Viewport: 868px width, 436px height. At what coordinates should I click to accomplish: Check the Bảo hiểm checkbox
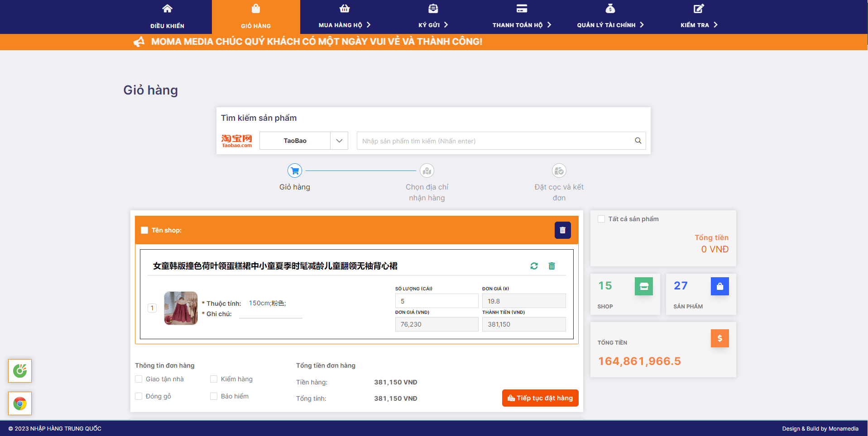[x=214, y=396]
